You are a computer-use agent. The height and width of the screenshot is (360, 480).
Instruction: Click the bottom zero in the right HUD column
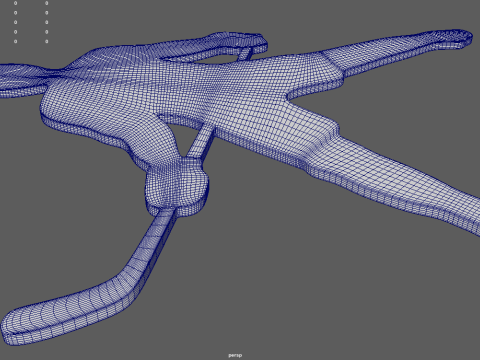point(46,41)
